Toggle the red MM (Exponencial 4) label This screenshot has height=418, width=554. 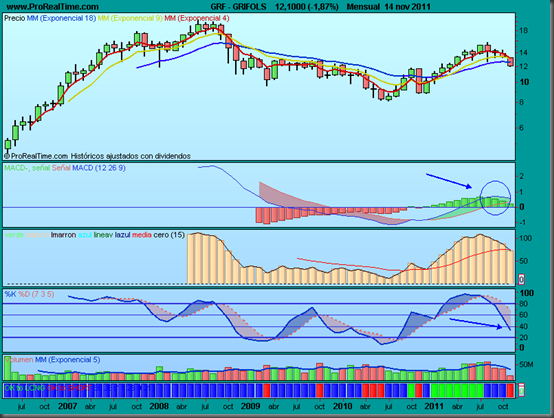(x=197, y=18)
